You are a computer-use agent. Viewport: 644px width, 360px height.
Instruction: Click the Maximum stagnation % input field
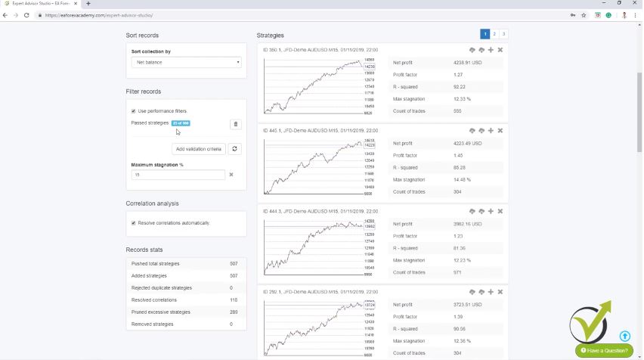178,175
